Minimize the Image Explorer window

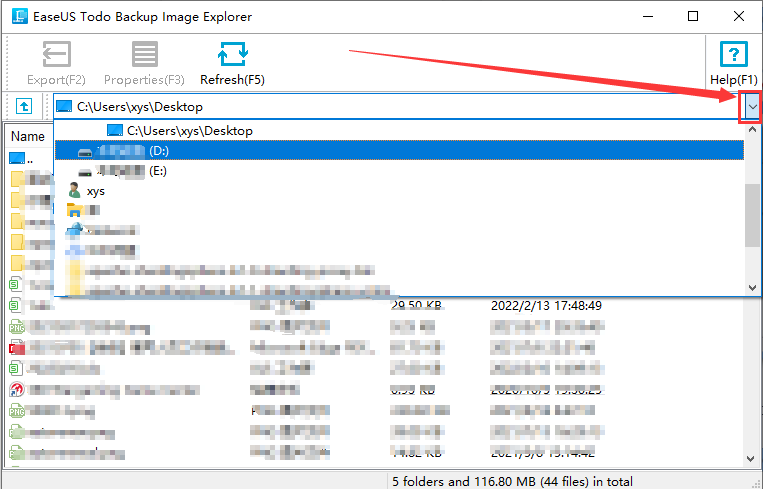(648, 16)
